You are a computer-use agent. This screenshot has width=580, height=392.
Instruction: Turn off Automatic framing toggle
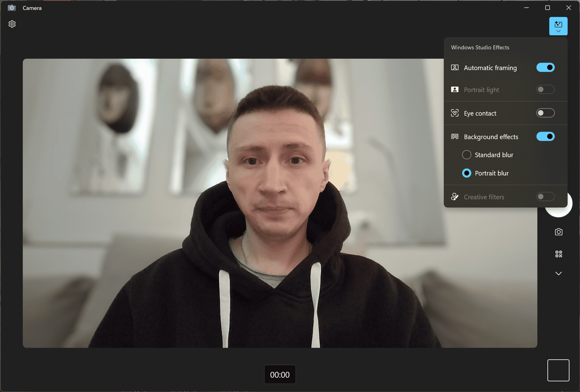545,68
